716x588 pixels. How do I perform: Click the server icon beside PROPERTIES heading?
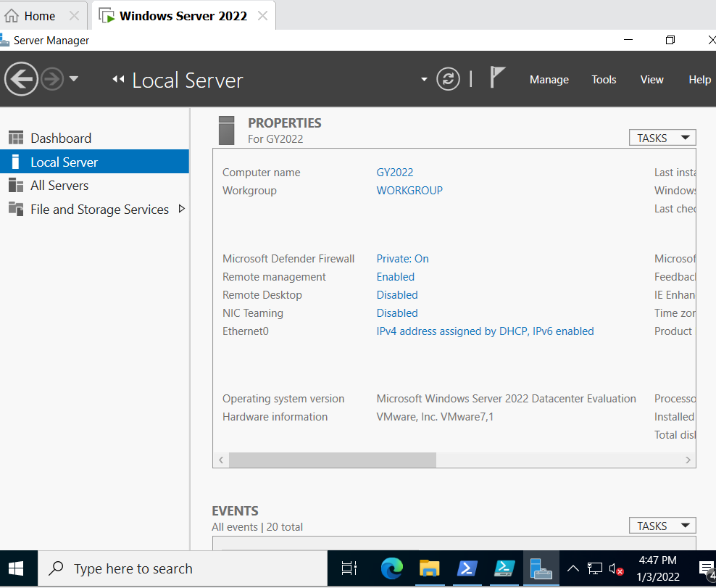point(227,131)
